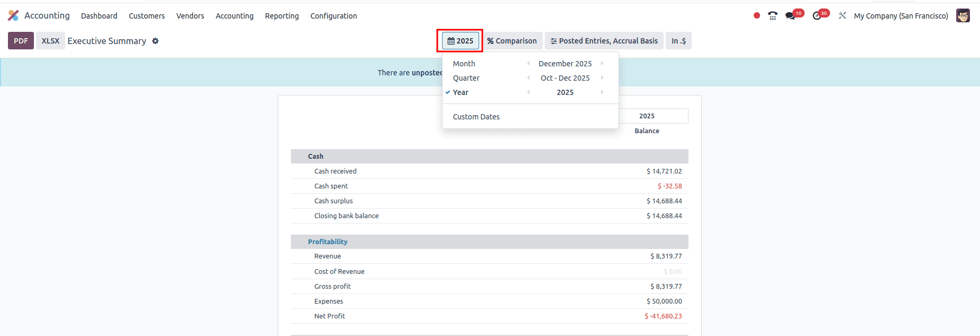Click the December 2025 month value
Screen dimensions: 980x336
(x=565, y=64)
